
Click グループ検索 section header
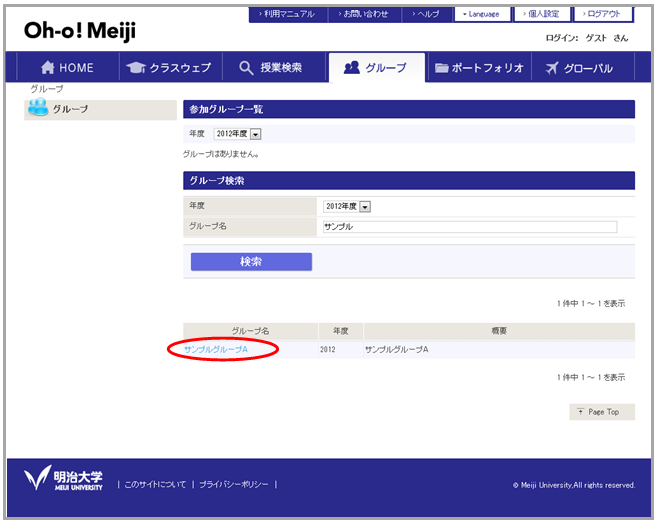pos(409,181)
